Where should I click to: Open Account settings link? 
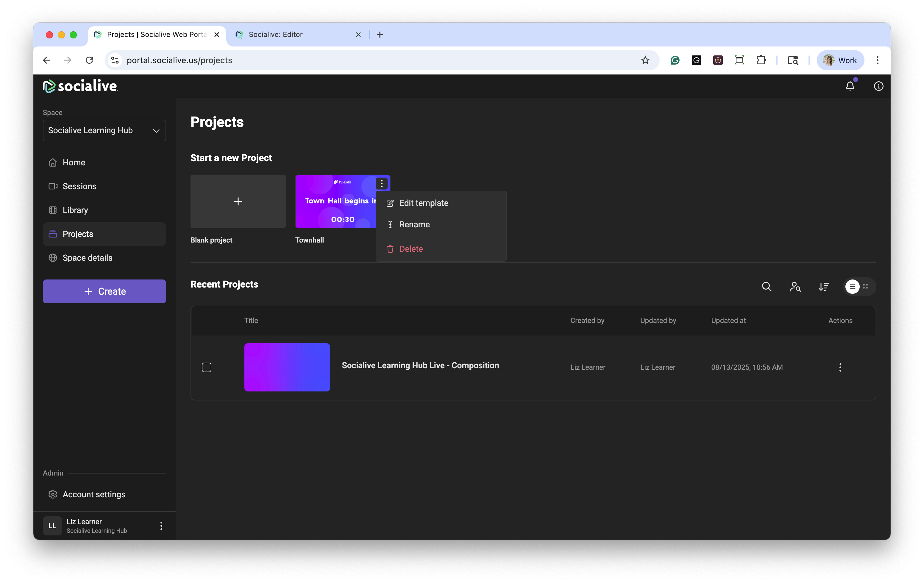point(94,494)
